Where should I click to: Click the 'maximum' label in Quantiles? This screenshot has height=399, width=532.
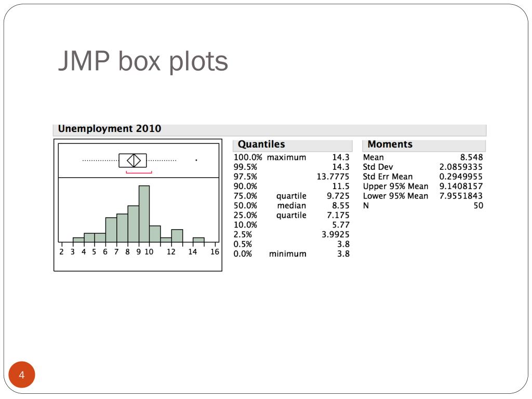[286, 157]
